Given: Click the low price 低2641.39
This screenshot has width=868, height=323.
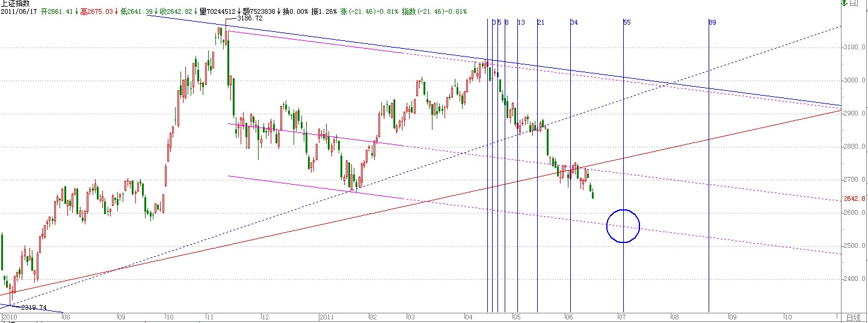Looking at the screenshot, I should coord(136,11).
